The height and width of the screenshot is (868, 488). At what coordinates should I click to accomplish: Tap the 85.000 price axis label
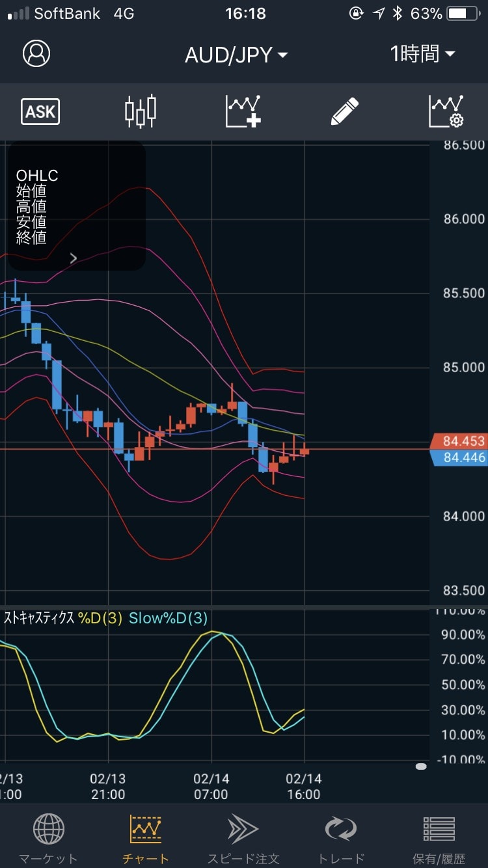pyautogui.click(x=464, y=368)
